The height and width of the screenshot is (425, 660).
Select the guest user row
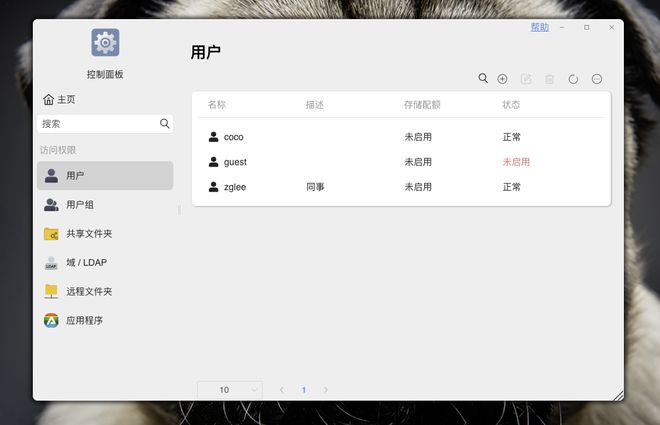tap(401, 162)
